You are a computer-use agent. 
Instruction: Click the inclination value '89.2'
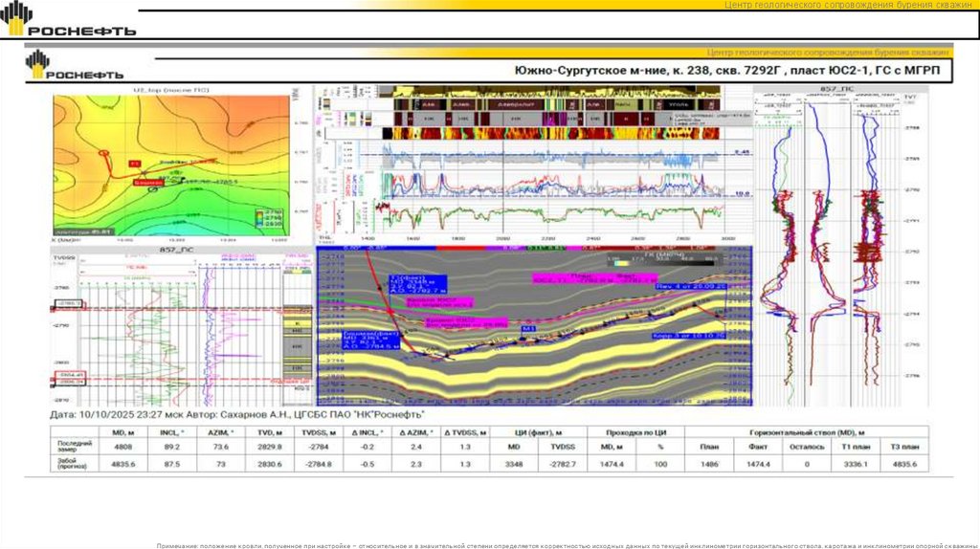point(172,448)
